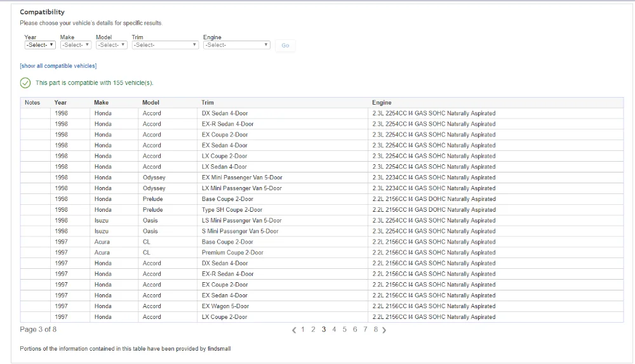Expand the Engine selector
This screenshot has height=364, width=635.
(x=236, y=45)
